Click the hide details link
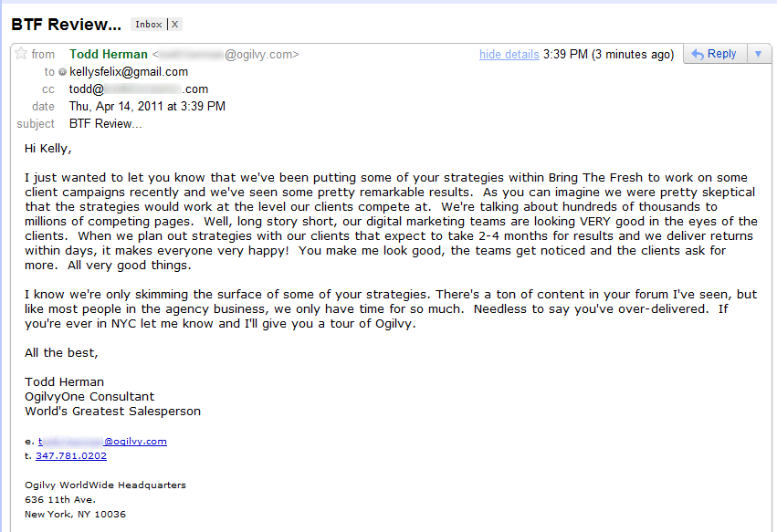Image resolution: width=777 pixels, height=532 pixels. 509,55
